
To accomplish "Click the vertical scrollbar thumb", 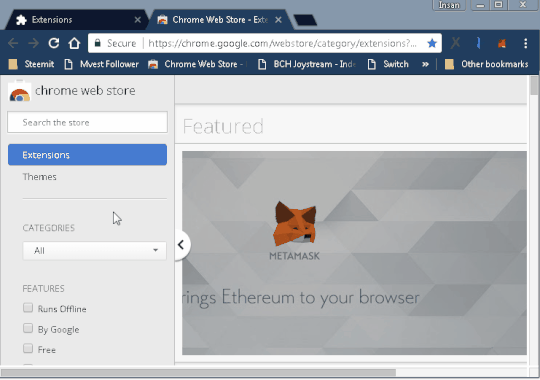I will coord(534,85).
